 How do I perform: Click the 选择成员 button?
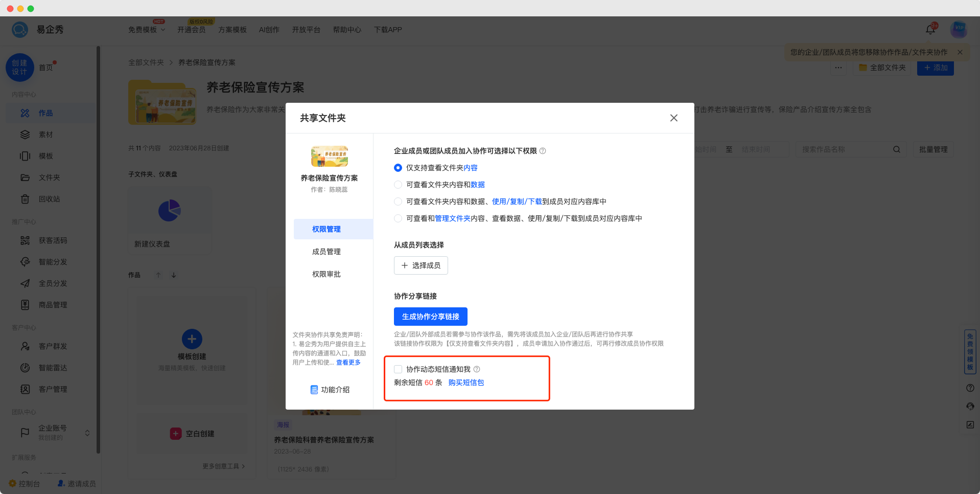pyautogui.click(x=421, y=265)
